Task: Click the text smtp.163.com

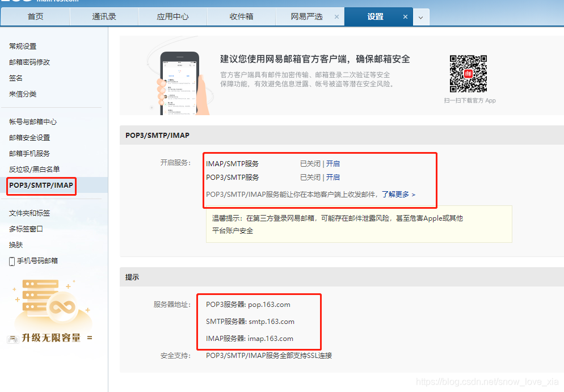Action: point(272,322)
